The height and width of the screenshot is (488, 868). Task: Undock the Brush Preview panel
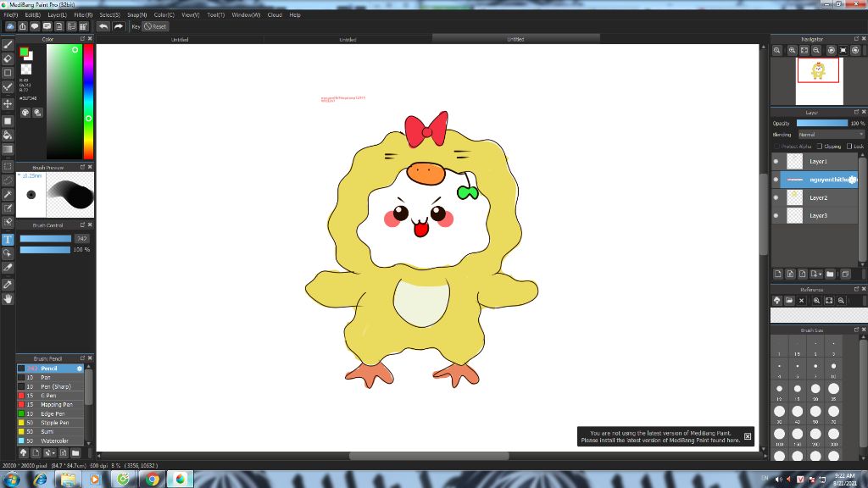click(82, 167)
